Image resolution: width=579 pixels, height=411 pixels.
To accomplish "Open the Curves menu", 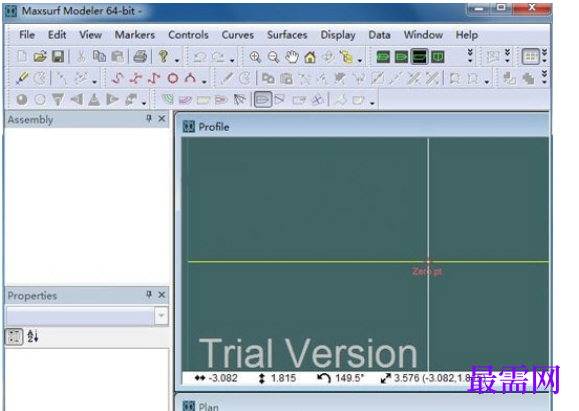I will [x=238, y=35].
